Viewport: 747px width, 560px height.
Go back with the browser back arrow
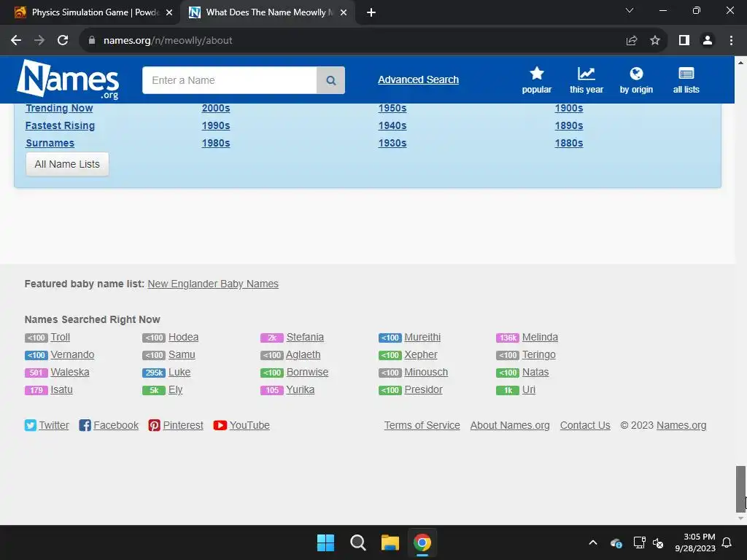click(16, 41)
